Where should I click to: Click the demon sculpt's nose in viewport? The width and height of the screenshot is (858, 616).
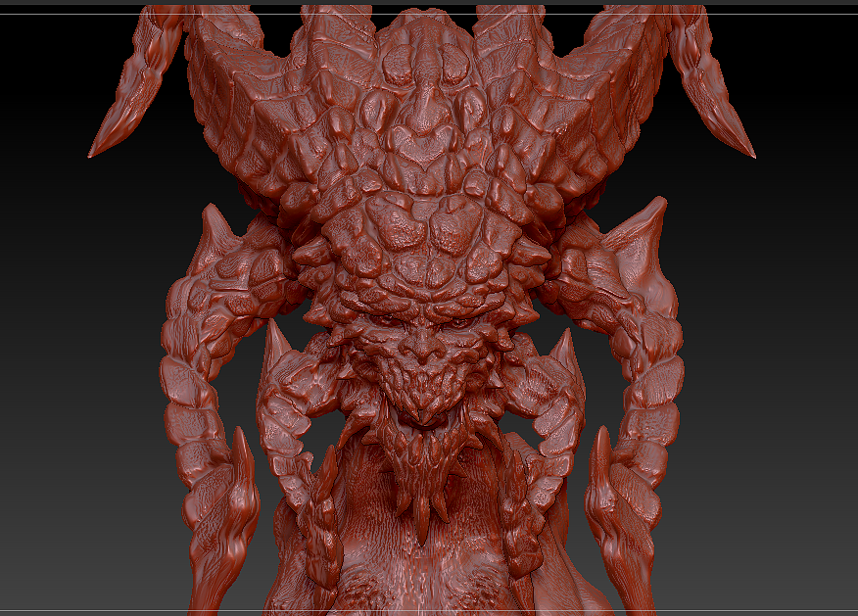tap(422, 346)
